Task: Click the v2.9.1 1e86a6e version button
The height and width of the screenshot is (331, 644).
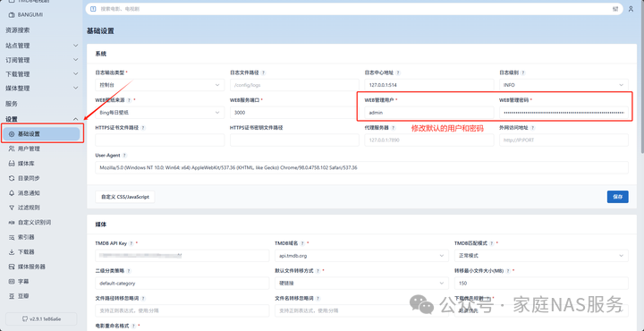Action: click(41, 318)
